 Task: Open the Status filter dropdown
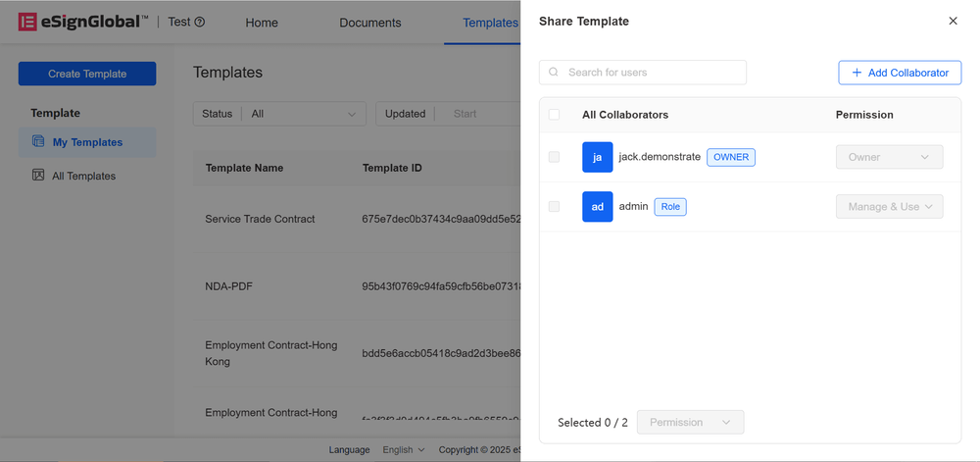[x=304, y=114]
